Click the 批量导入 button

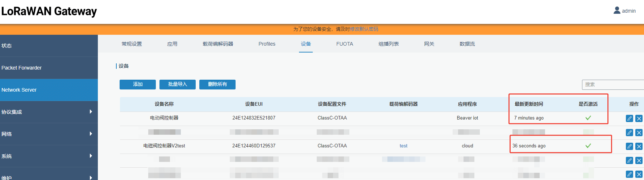(x=178, y=84)
